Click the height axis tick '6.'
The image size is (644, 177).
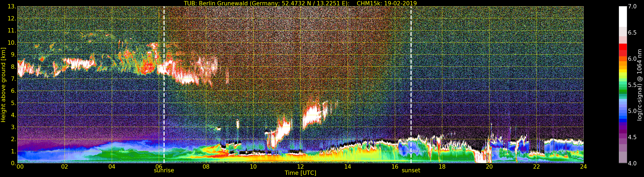click(14, 91)
